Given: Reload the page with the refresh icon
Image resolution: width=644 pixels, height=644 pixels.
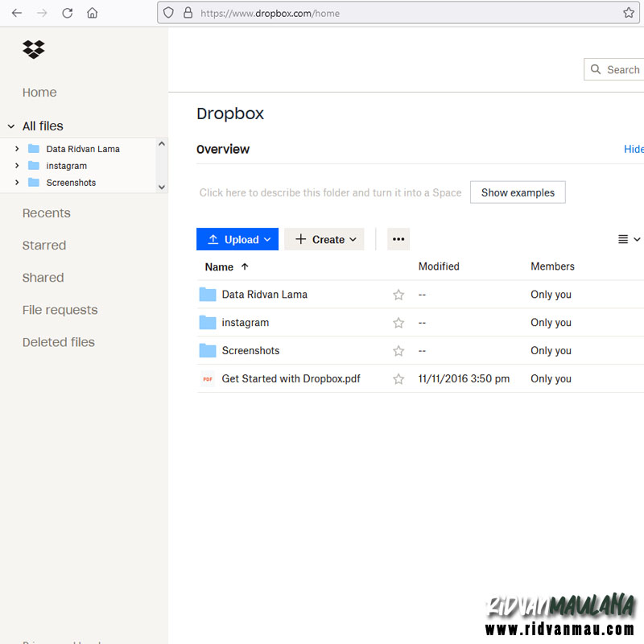Looking at the screenshot, I should (x=68, y=13).
